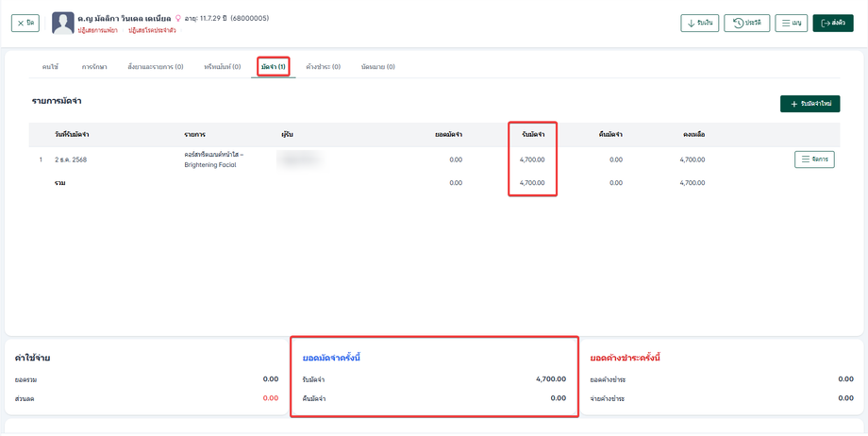This screenshot has height=436, width=868.
Task: Click the ค่าใช้จ่าย panel heading
Action: click(x=33, y=358)
